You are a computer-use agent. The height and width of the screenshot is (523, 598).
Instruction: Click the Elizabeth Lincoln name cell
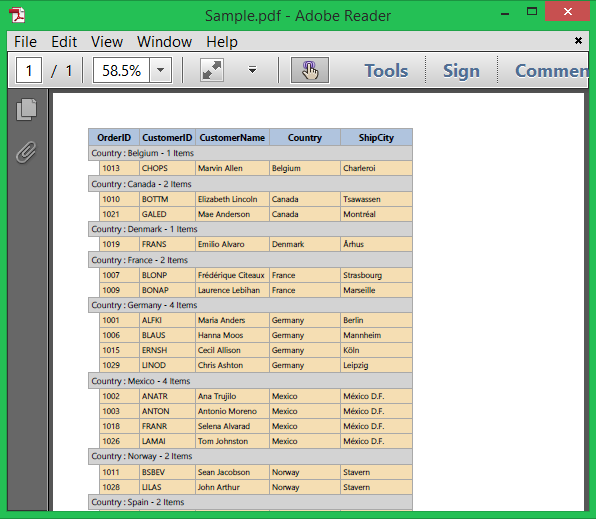click(232, 200)
